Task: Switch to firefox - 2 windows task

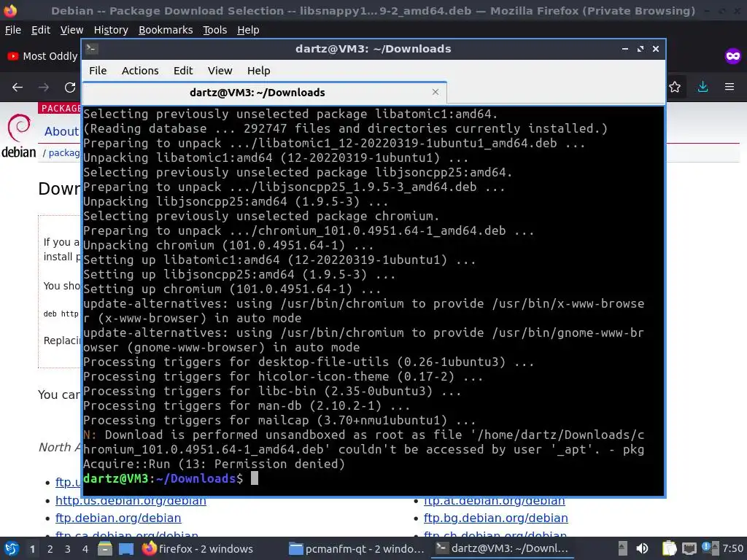Action: point(198,548)
